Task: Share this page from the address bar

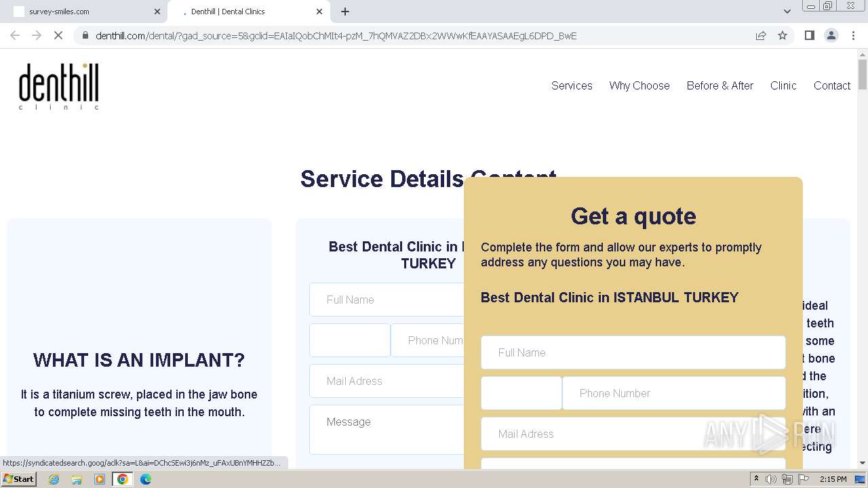Action: pos(761,35)
